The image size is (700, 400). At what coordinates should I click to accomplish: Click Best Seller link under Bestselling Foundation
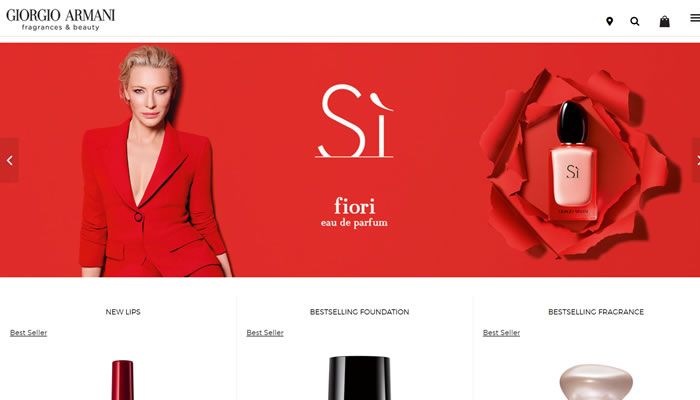(265, 333)
